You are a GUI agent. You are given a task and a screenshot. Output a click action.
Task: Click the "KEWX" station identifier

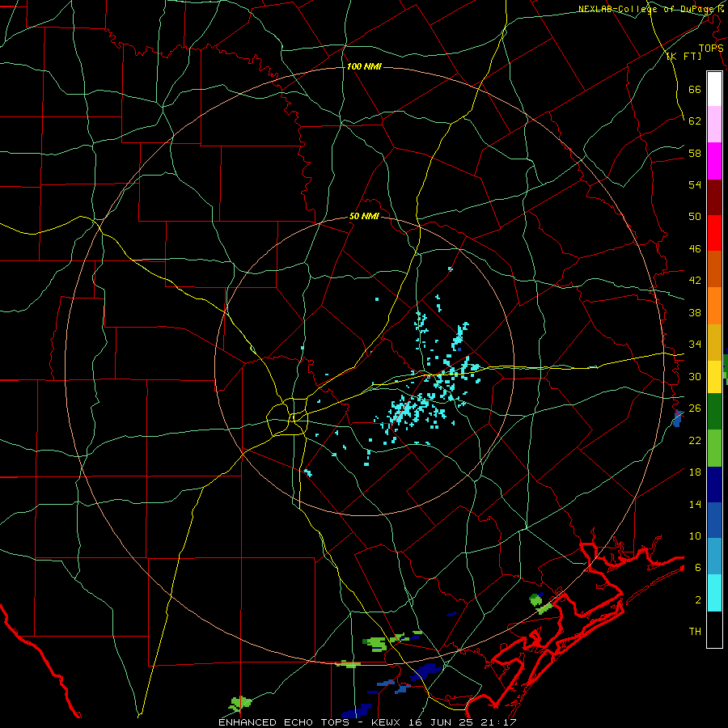pyautogui.click(x=385, y=722)
